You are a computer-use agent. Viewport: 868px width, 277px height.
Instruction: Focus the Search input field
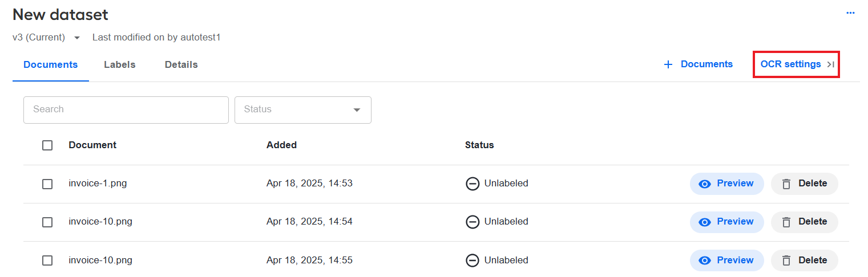(126, 110)
